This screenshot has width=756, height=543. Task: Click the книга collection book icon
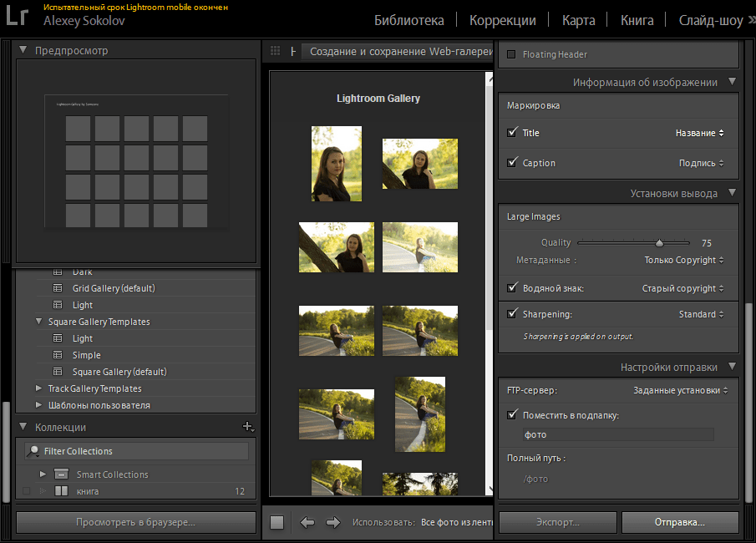[x=61, y=491]
